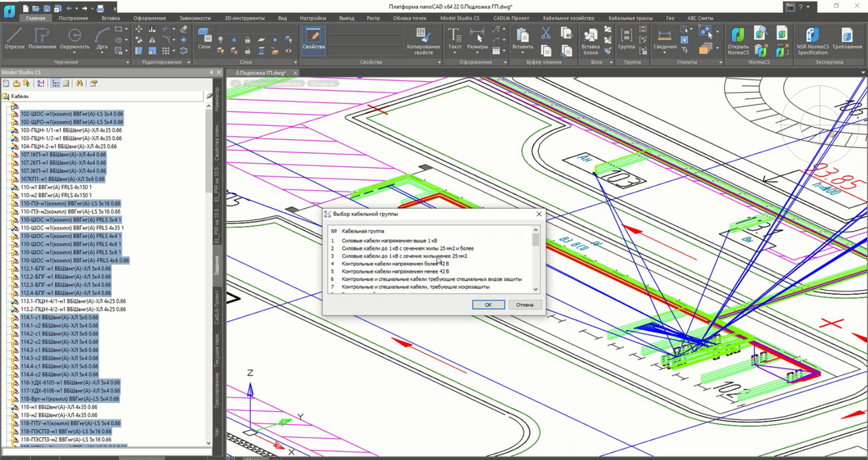
Task: Click the Вставить paste button
Action: (x=523, y=39)
